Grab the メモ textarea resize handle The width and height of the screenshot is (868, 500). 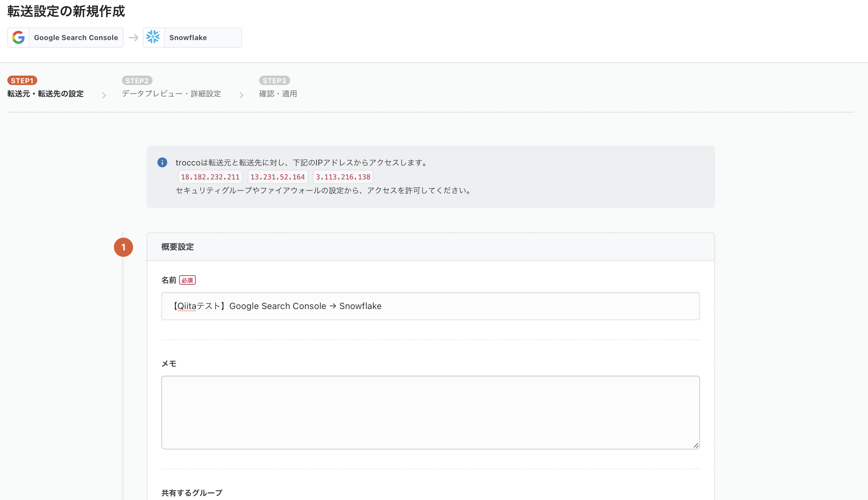[x=696, y=445]
